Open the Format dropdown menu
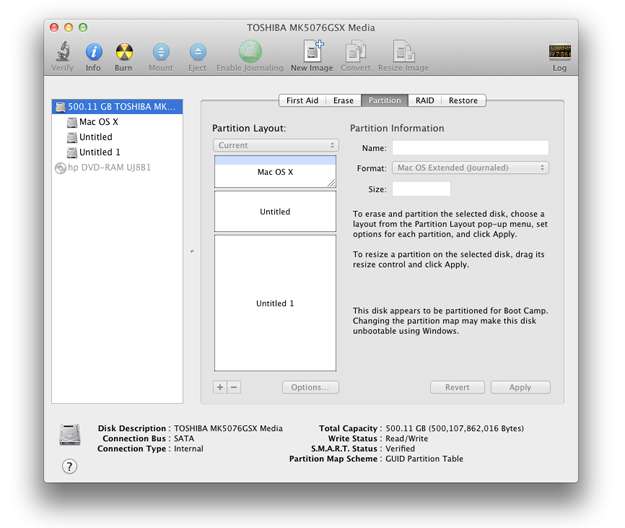The image size is (625, 528). pos(470,168)
